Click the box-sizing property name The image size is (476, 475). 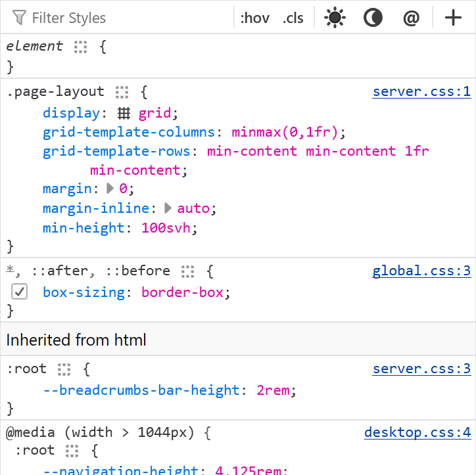point(83,292)
